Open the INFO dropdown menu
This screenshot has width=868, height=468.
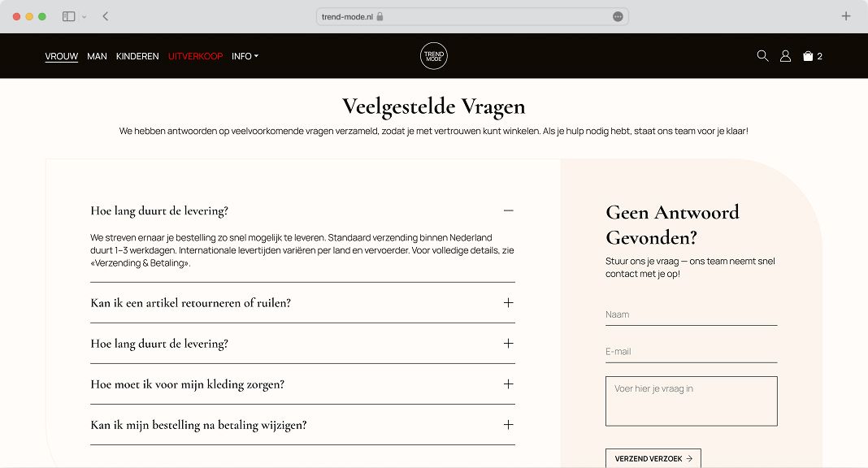pyautogui.click(x=245, y=56)
